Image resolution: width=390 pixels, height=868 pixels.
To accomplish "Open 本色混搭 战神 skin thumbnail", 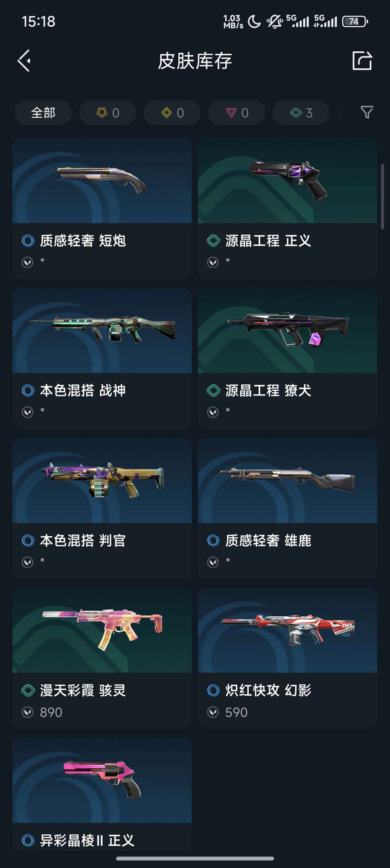I will 102,330.
